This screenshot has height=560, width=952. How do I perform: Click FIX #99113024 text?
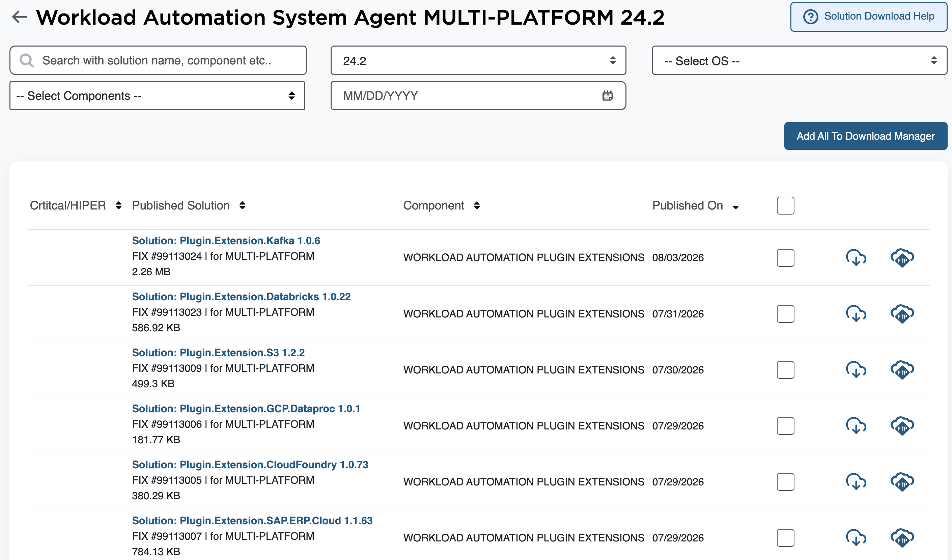click(x=167, y=256)
